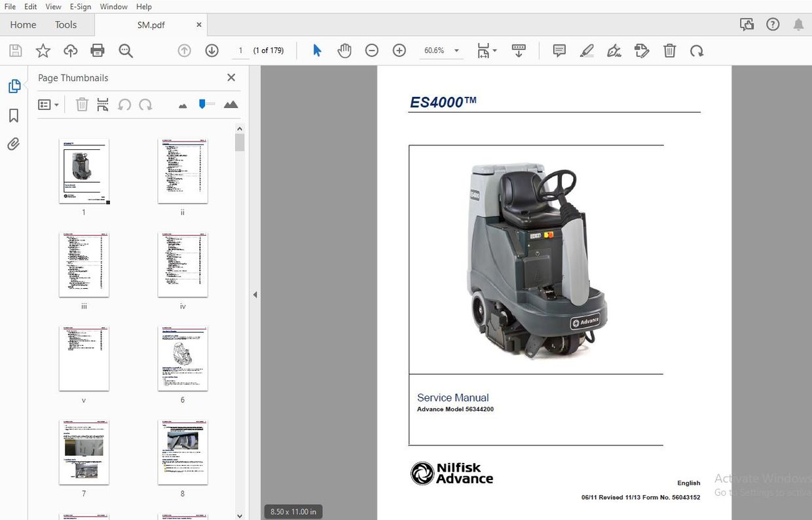Open the Add Sticky Note tool
The width and height of the screenshot is (812, 520).
pos(559,50)
